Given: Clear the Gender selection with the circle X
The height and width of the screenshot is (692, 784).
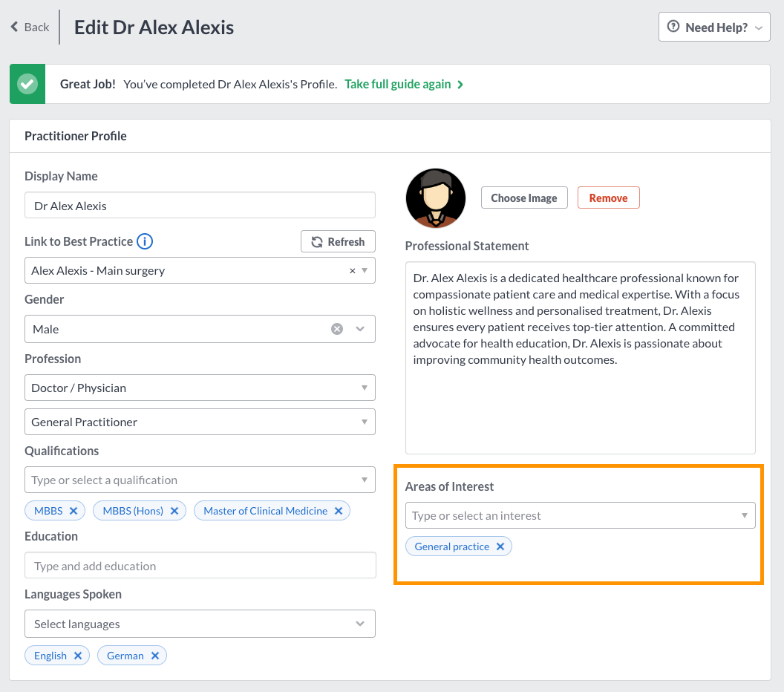Looking at the screenshot, I should pos(337,328).
